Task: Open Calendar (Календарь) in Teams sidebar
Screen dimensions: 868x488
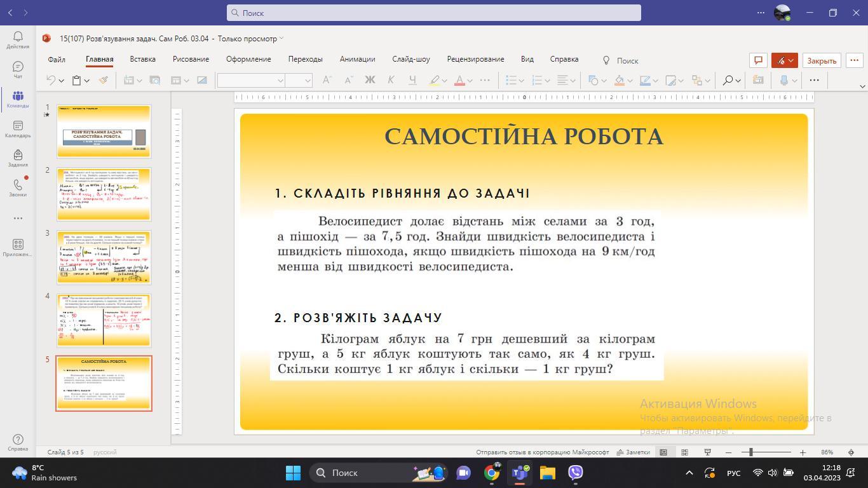Action: pyautogui.click(x=18, y=130)
